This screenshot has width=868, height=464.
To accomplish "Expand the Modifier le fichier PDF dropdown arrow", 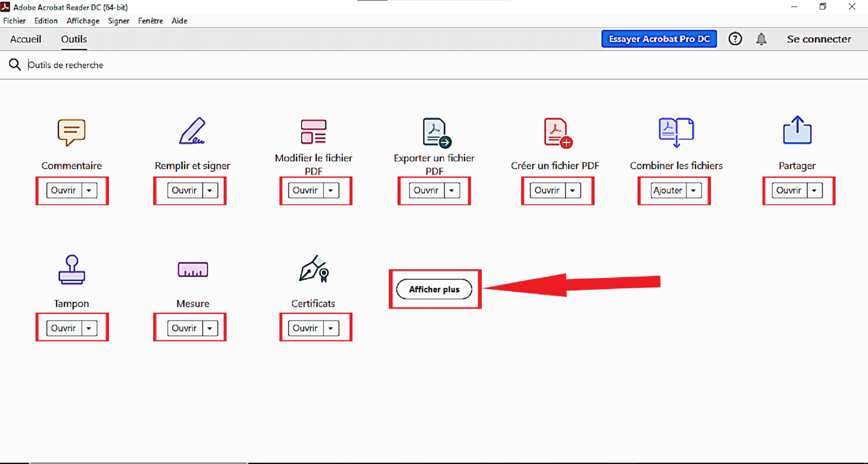I will 331,190.
